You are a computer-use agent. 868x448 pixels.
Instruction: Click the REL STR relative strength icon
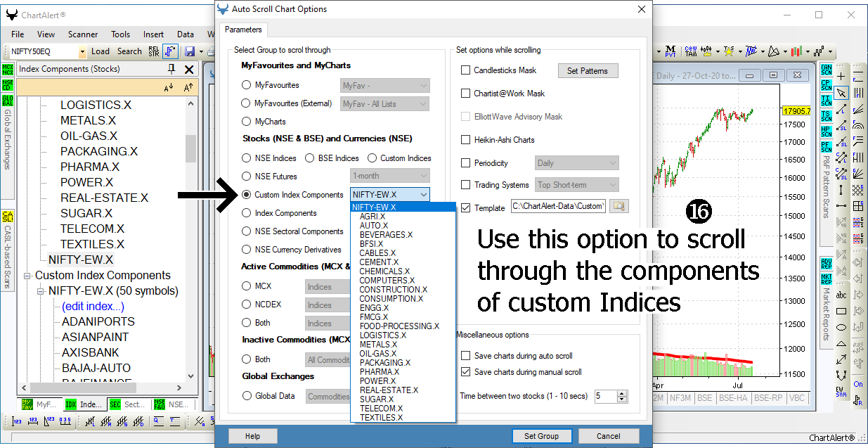(155, 51)
